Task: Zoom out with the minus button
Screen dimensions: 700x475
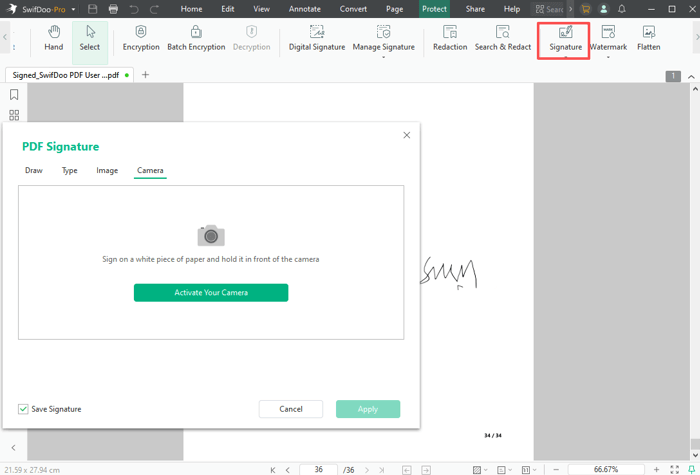Action: (556, 470)
